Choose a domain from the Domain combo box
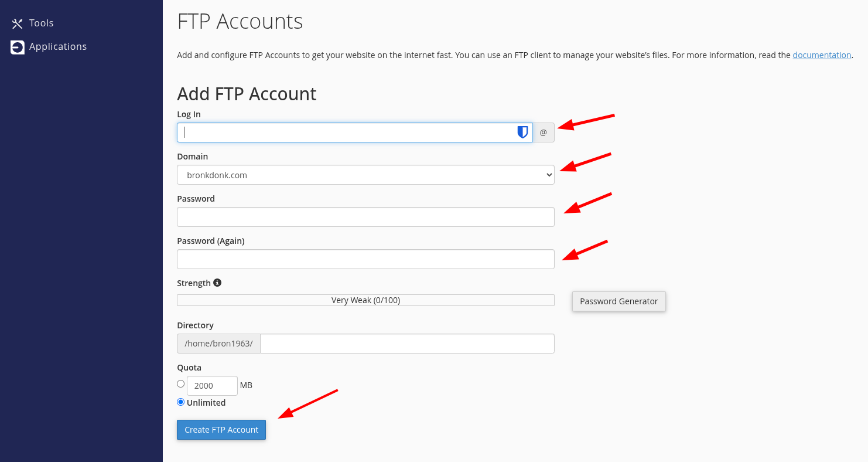Image resolution: width=868 pixels, height=462 pixels. [365, 175]
